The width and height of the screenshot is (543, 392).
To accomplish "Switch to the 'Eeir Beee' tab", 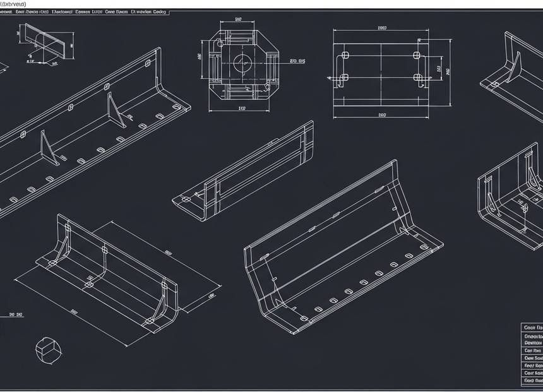I will tap(32, 12).
